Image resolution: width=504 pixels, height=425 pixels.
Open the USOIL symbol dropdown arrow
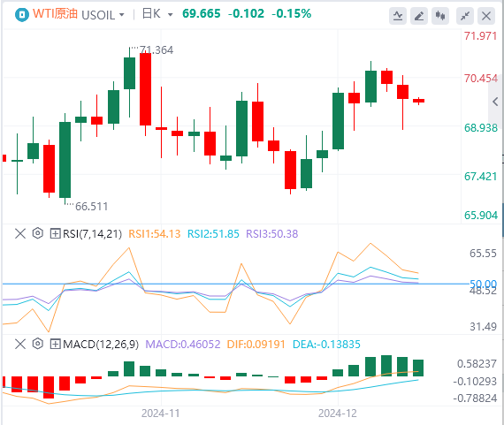(121, 15)
